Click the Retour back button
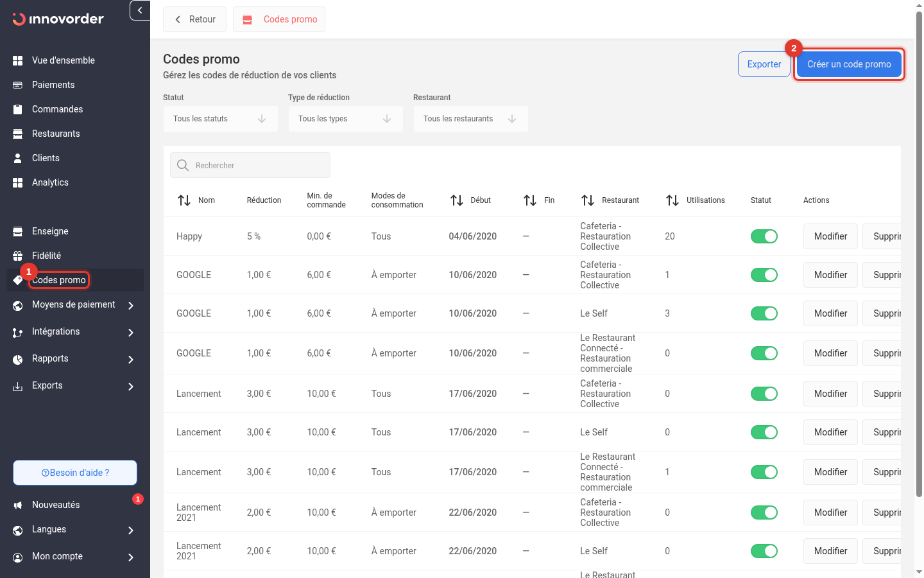The image size is (924, 578). 194,19
